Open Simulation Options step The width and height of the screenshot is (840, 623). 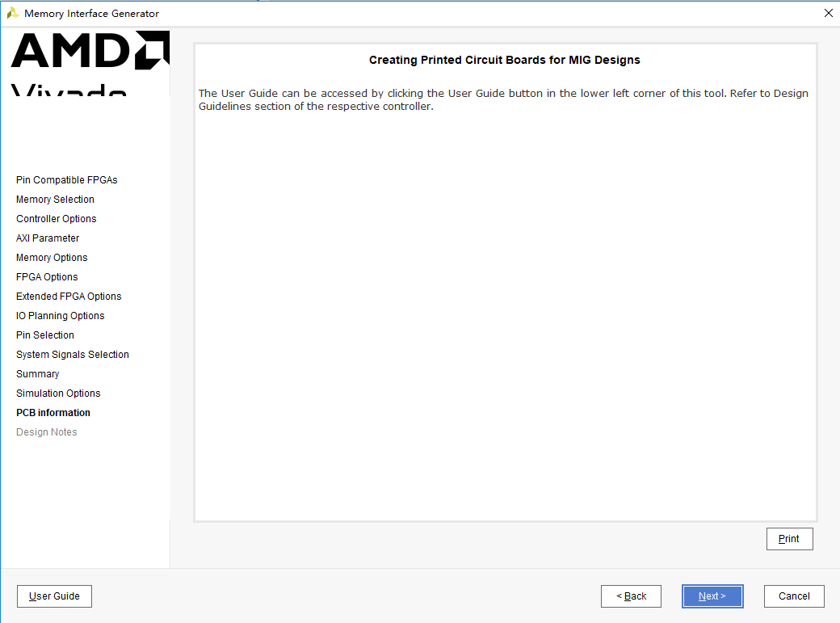tap(58, 393)
